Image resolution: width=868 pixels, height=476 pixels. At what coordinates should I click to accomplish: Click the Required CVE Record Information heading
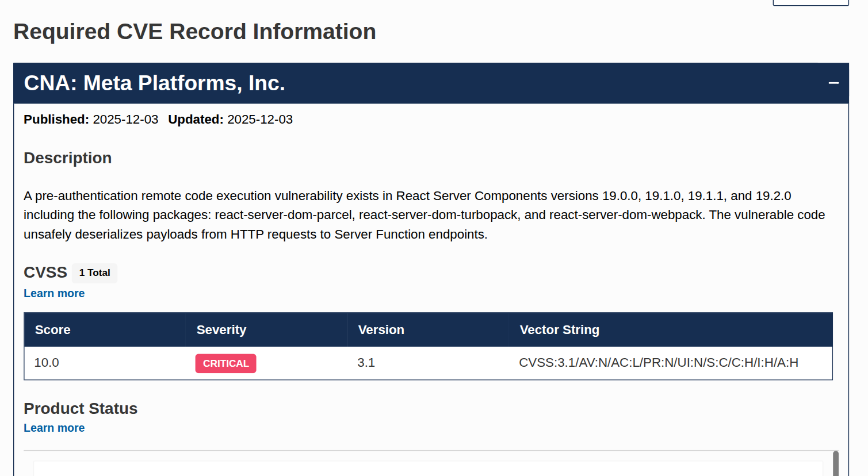pyautogui.click(x=194, y=32)
